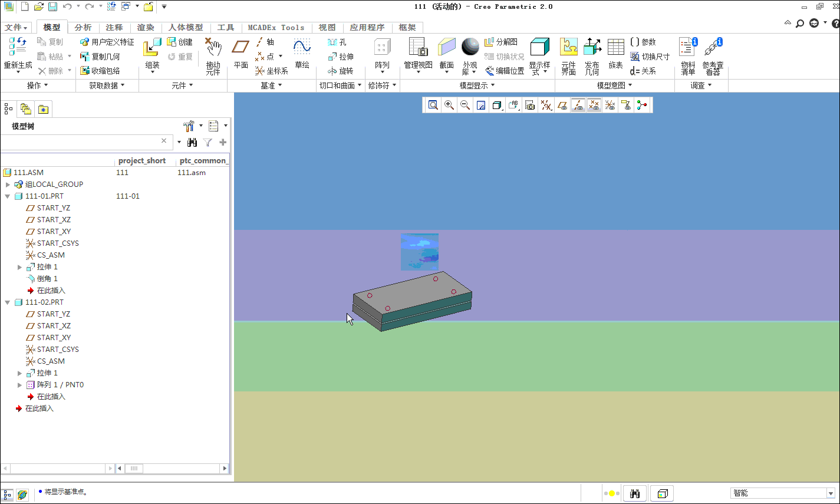
Task: Toggle datum point display in view toolbar
Action: pos(594,106)
